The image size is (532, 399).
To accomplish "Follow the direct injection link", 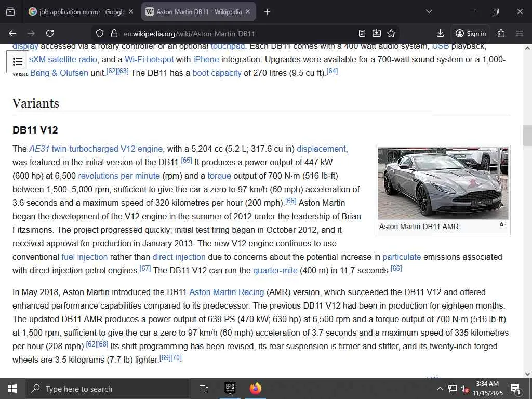I will coord(179,257).
